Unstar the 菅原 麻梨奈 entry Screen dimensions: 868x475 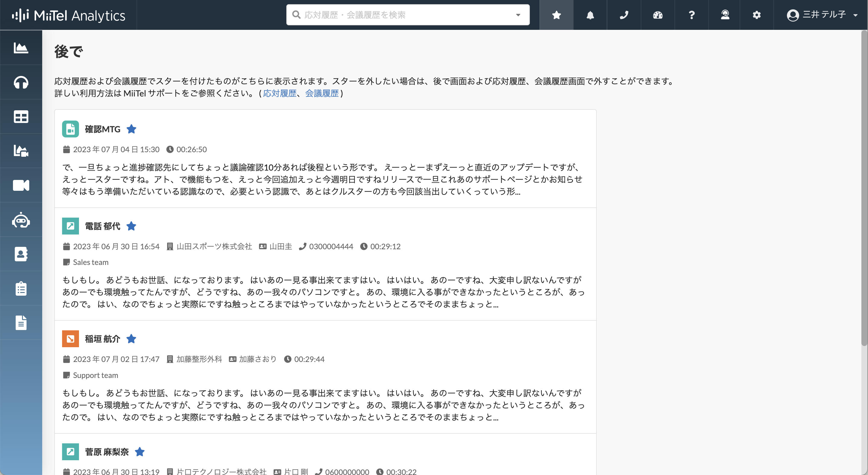coord(140,452)
